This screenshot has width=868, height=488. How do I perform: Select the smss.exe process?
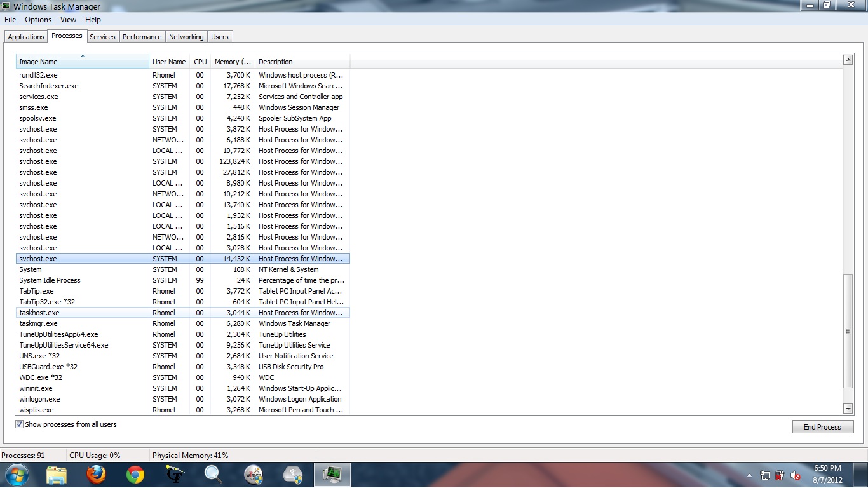tap(182, 107)
